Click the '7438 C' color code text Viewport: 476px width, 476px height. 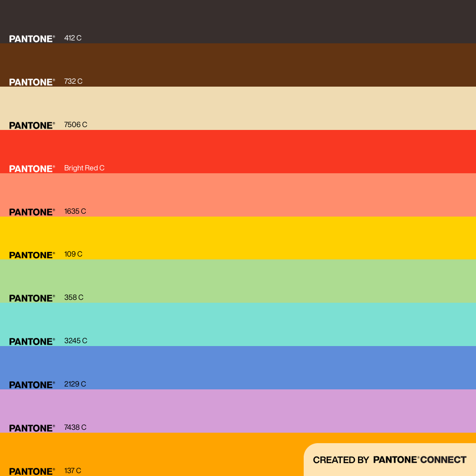pos(75,427)
